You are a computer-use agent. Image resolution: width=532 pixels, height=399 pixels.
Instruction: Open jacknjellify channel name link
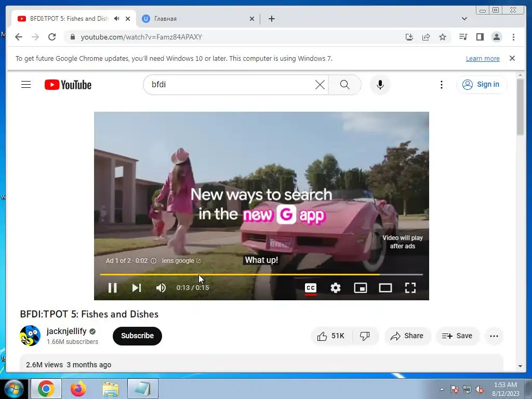[66, 331]
